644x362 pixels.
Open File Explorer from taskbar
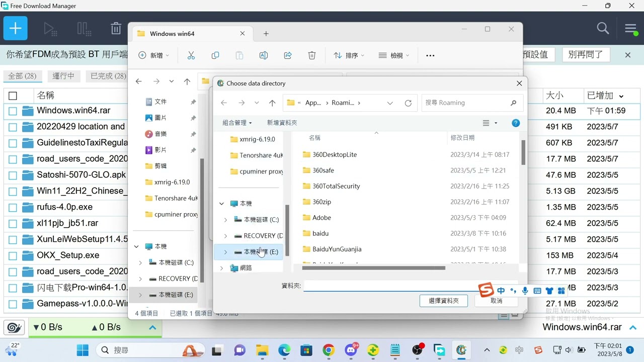tap(262, 350)
